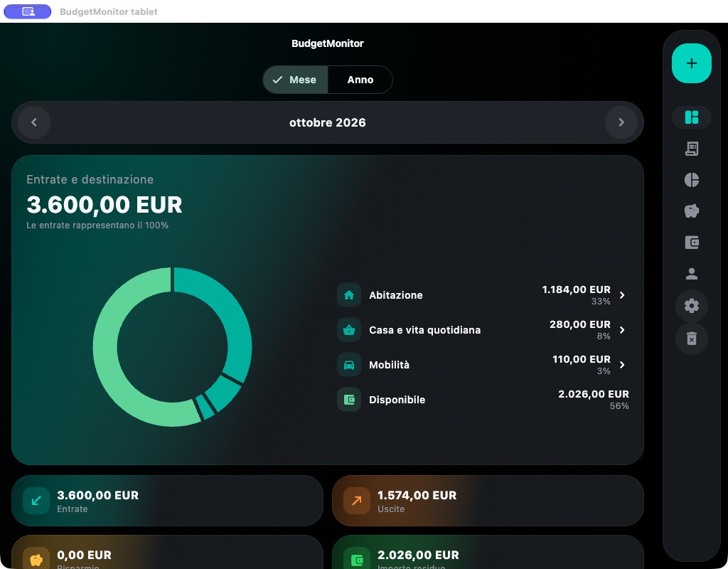Open the user profile icon
The height and width of the screenshot is (569, 728).
(x=691, y=274)
